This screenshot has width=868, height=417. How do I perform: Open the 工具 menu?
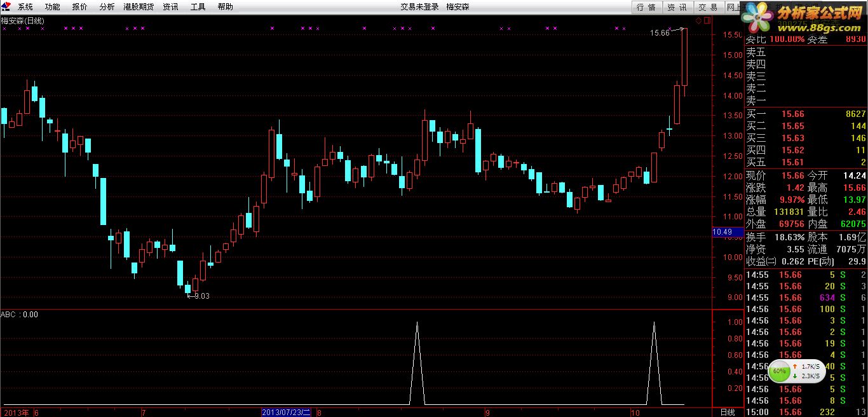[198, 7]
